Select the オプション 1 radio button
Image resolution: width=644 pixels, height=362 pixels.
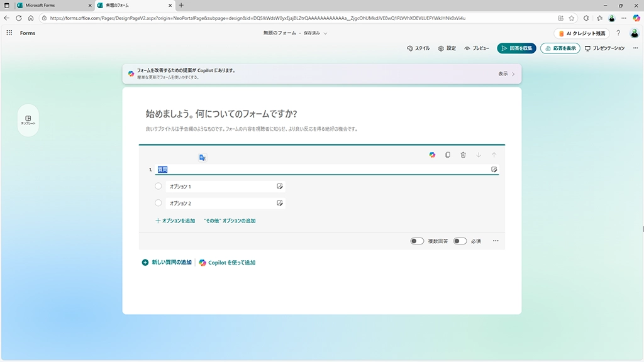(158, 187)
